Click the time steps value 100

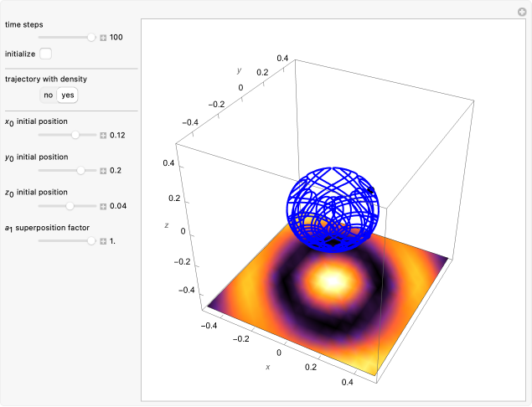pyautogui.click(x=116, y=38)
